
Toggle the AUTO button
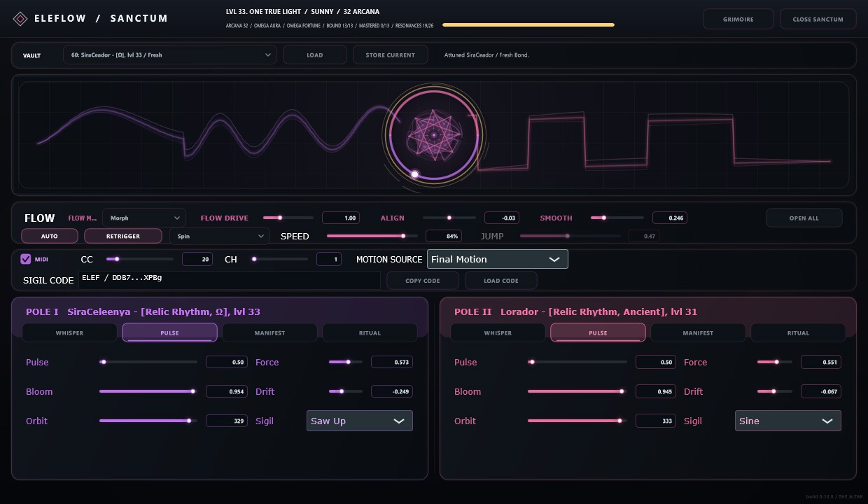coord(50,236)
